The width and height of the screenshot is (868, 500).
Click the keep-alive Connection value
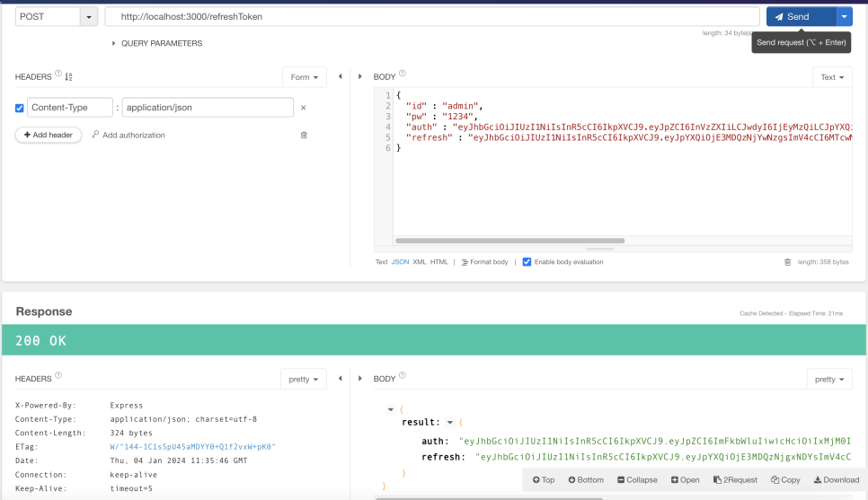133,475
